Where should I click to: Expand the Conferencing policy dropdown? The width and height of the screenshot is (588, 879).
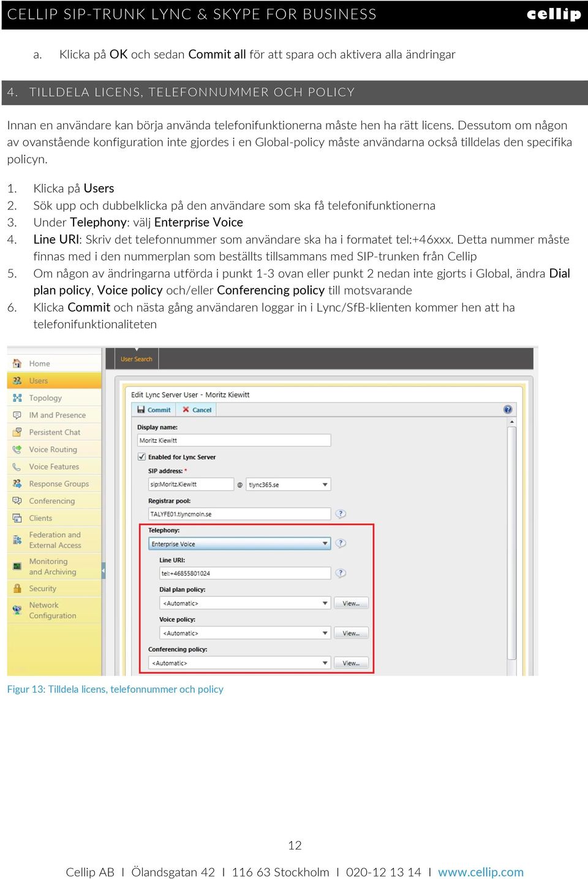[x=239, y=663]
